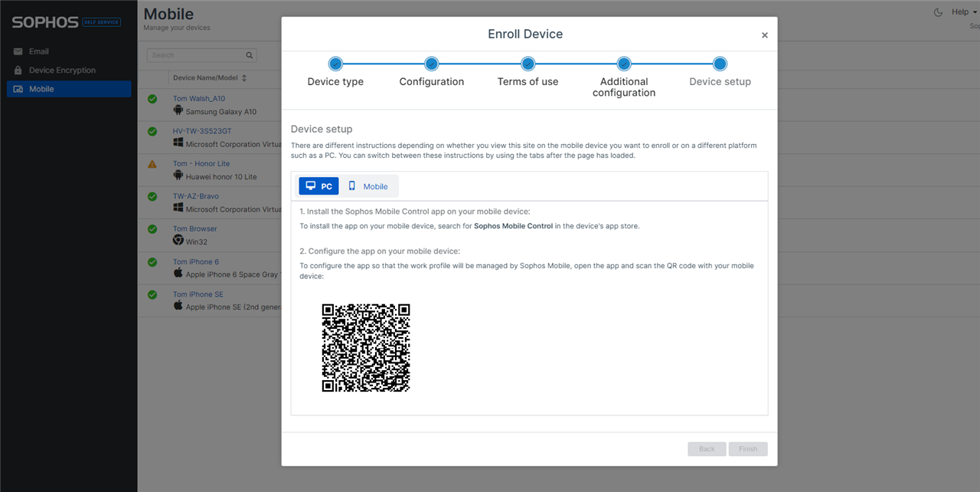Toggle dark mode with the moon icon

pyautogui.click(x=939, y=12)
